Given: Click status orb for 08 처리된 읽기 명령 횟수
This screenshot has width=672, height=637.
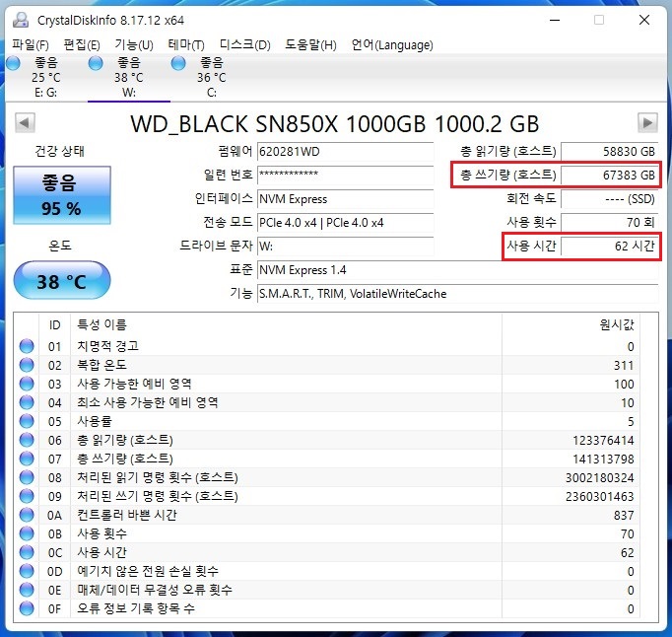Looking at the screenshot, I should [27, 477].
